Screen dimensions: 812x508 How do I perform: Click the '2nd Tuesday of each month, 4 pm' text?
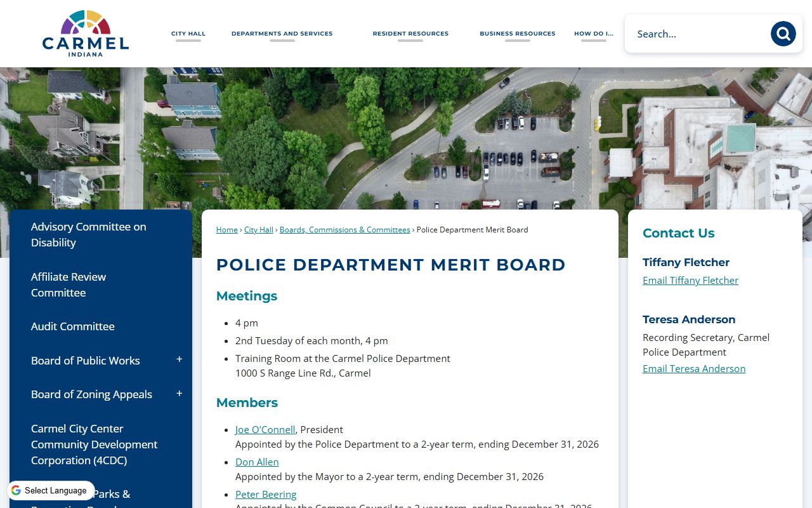[311, 340]
